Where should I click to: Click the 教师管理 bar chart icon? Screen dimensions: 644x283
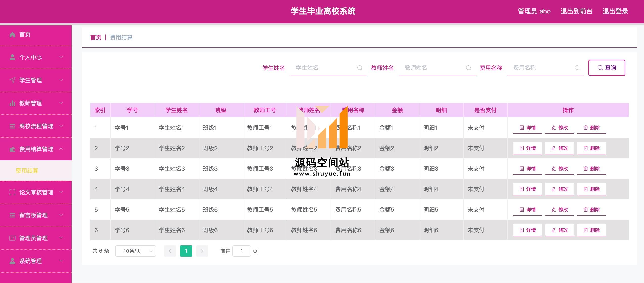tap(12, 103)
